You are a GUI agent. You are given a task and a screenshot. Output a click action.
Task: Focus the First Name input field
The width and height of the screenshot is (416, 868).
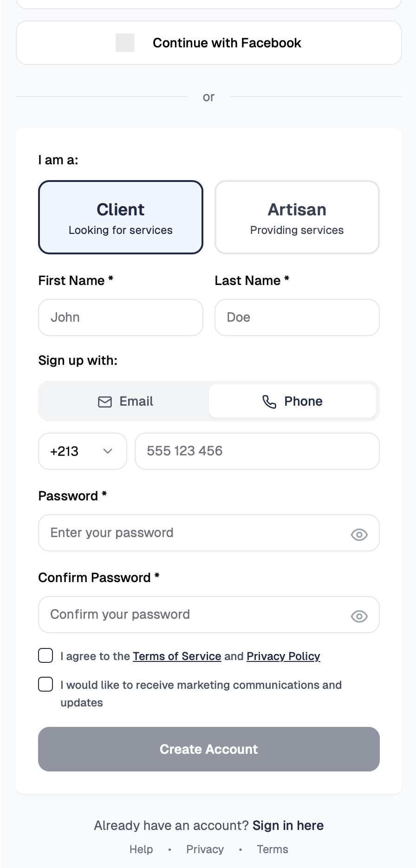click(121, 317)
